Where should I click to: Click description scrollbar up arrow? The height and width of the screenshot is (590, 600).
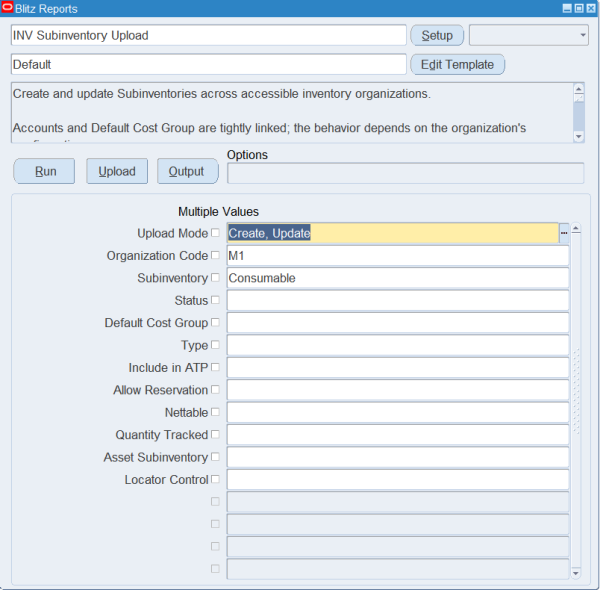coord(579,89)
